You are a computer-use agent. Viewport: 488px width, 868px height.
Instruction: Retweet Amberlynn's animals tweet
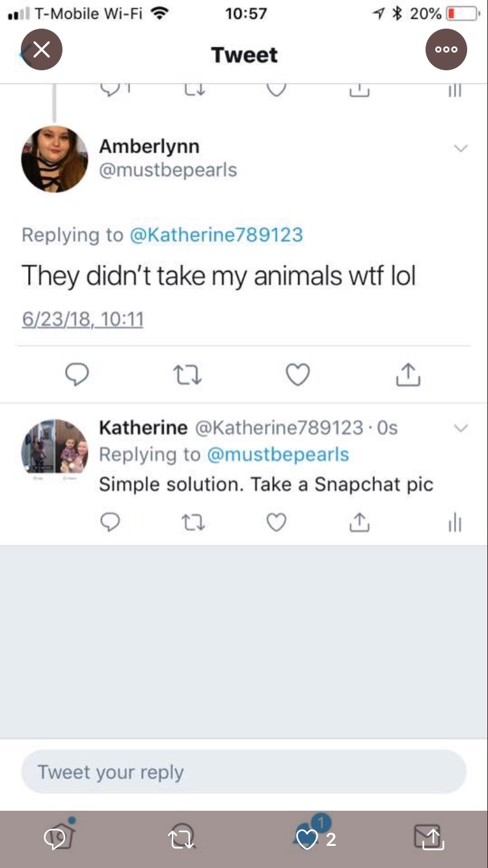(x=187, y=374)
